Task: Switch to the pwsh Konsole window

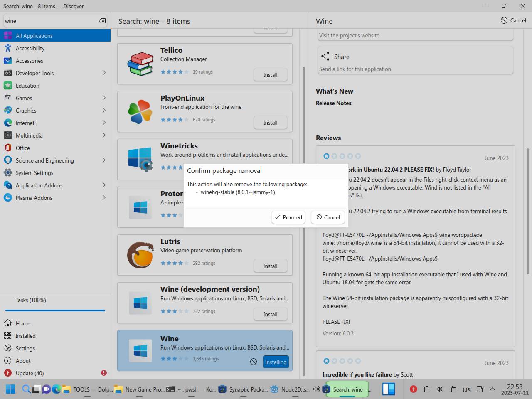Action: 191,389
